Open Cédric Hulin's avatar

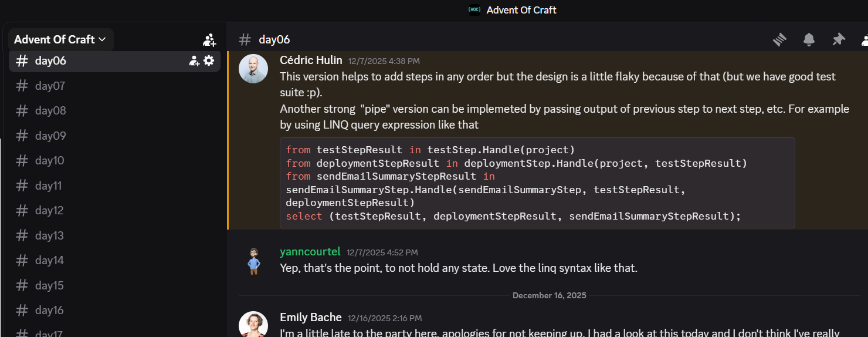[253, 69]
